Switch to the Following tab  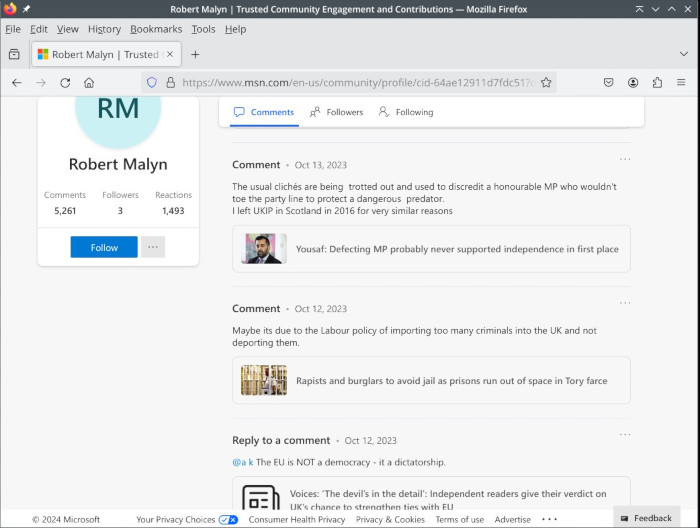[406, 112]
